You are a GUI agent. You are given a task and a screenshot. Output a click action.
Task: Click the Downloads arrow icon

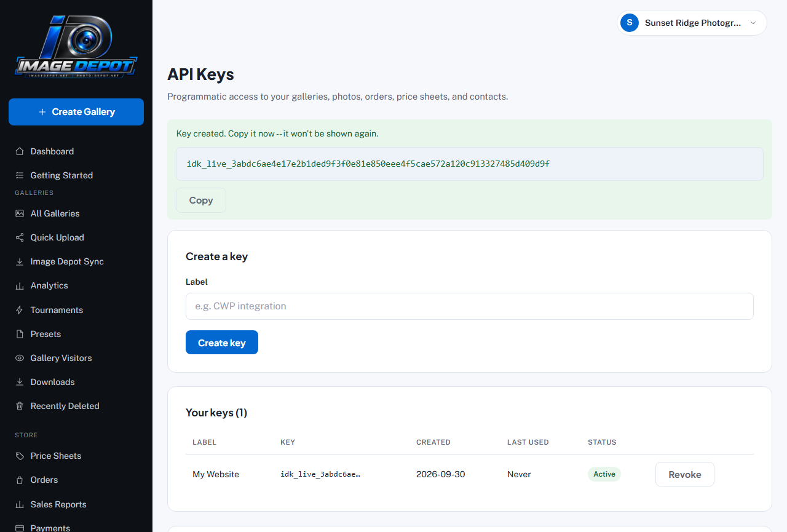20,382
